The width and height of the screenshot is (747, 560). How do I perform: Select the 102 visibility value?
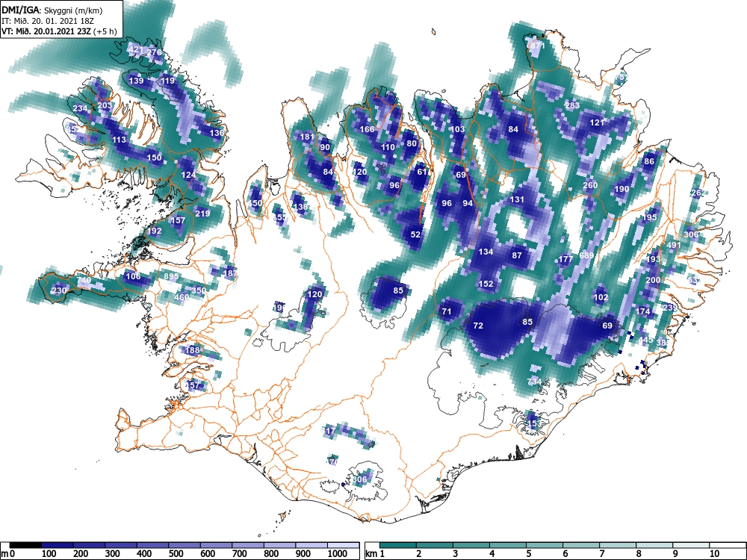(x=601, y=297)
